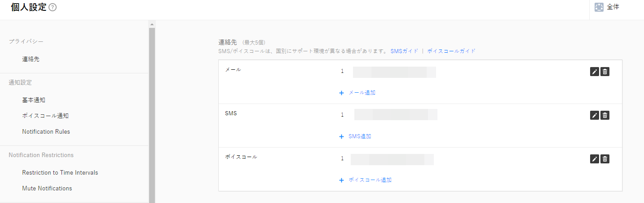This screenshot has width=644, height=203.
Task: Click the edit pencil icon for メール
Action: click(x=594, y=72)
